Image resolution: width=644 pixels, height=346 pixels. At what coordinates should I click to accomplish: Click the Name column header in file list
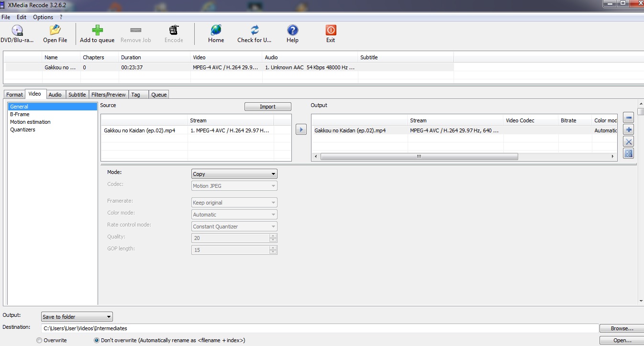click(x=61, y=57)
